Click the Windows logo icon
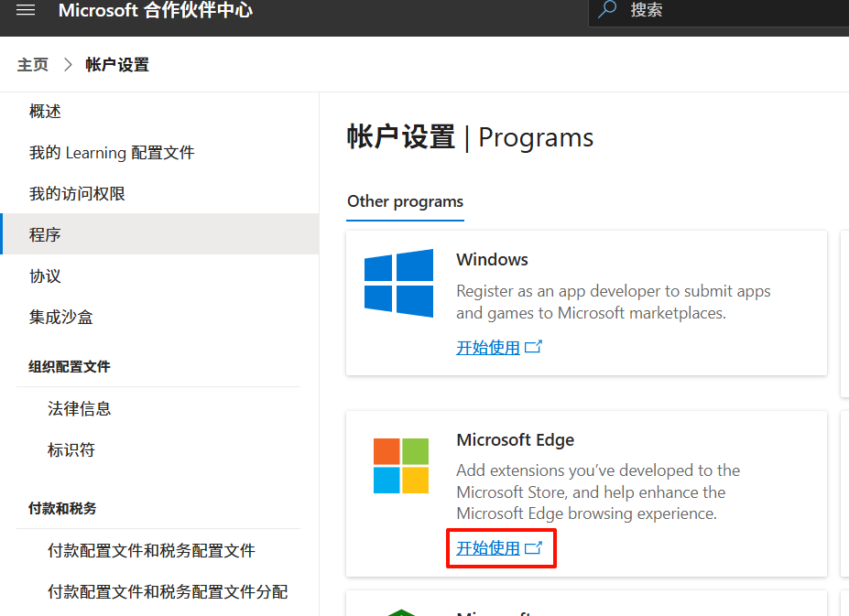The width and height of the screenshot is (849, 616). tap(398, 283)
